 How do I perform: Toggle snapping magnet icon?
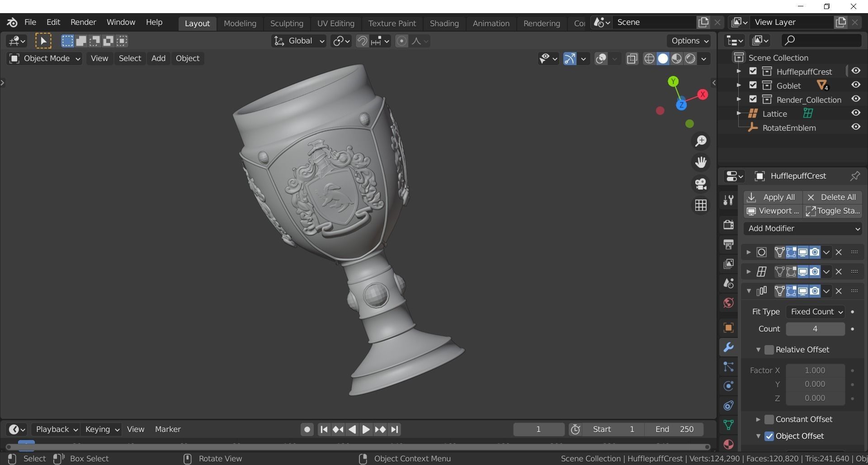click(x=362, y=41)
